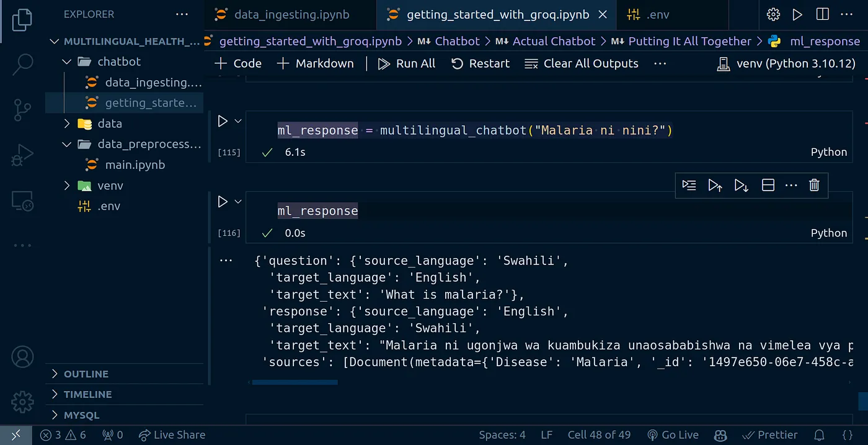Run the ml_response assignment cell
868x445 pixels.
223,122
